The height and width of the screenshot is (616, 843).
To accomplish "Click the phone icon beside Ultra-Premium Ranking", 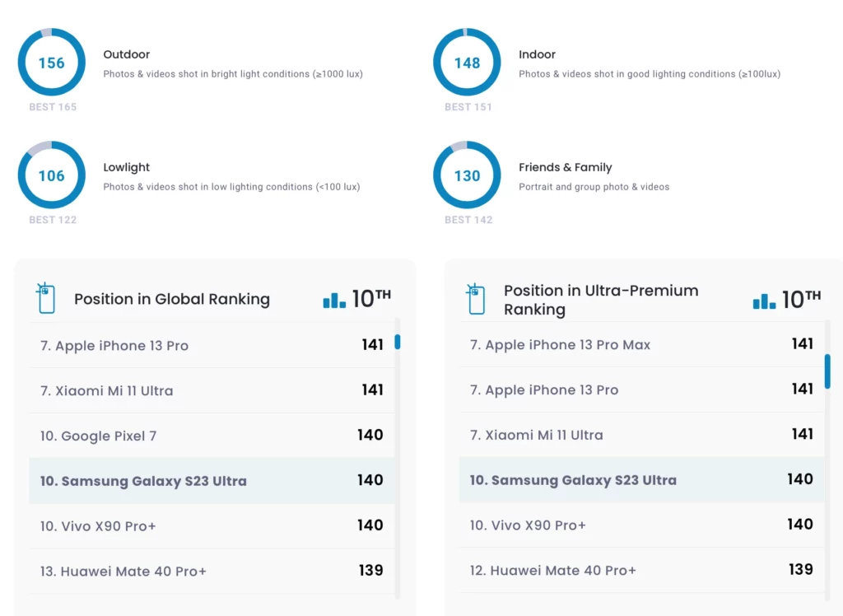I will [x=475, y=299].
